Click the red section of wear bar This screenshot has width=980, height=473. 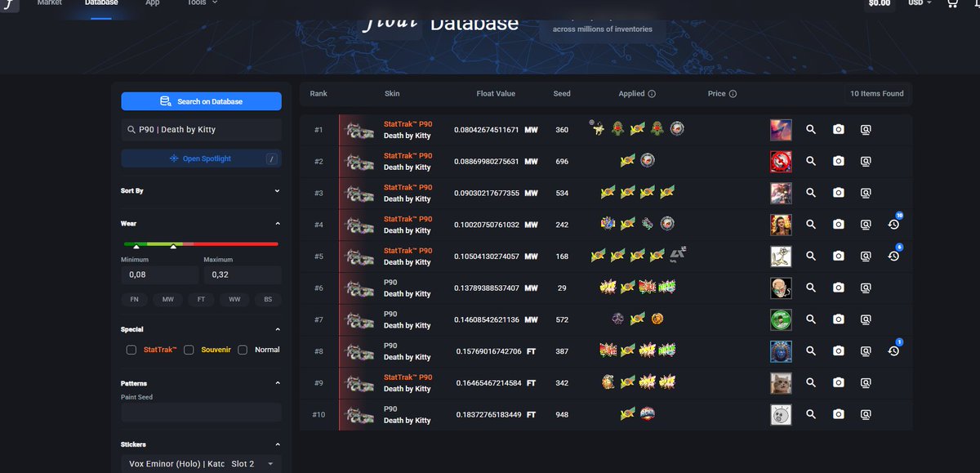tap(236, 243)
